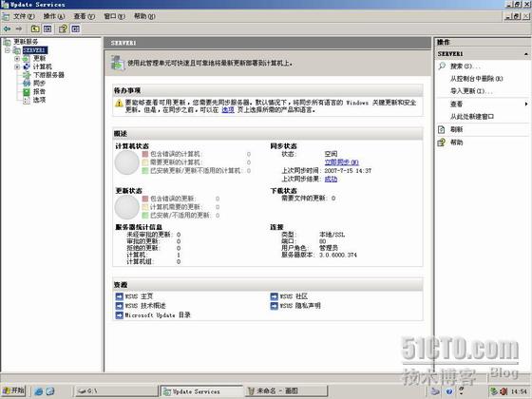Click the help icon in actions pane
Viewport: 532px width, 399px height.
point(442,142)
